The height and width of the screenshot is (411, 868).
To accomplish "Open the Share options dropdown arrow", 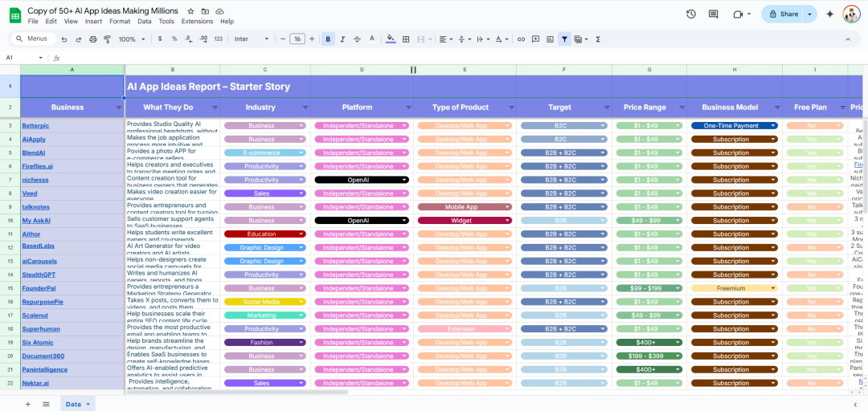I will pos(810,14).
